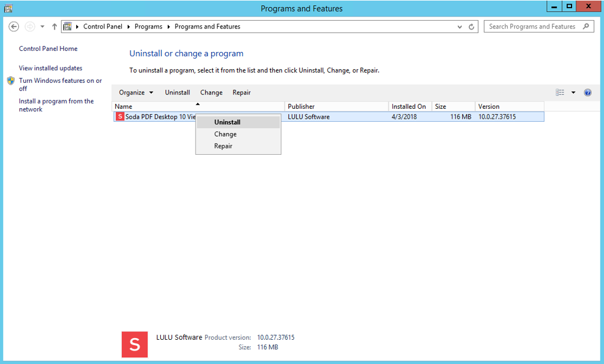
Task: Click the large Soda PDF icon in details pane
Action: (135, 344)
